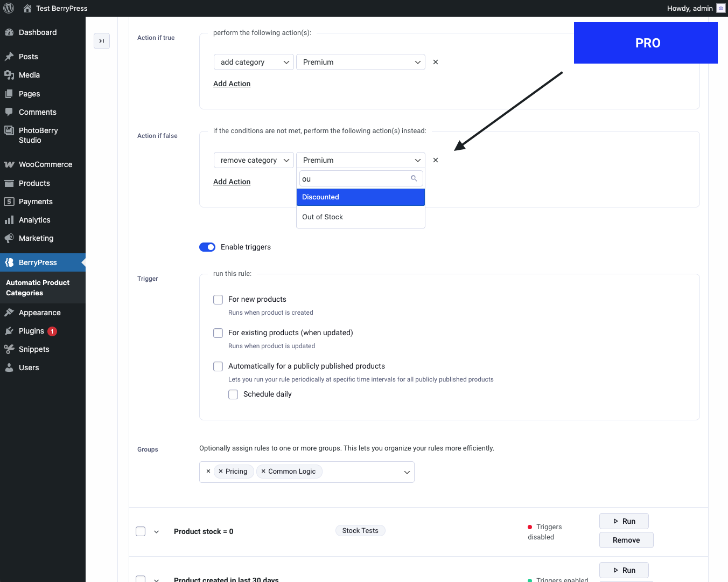Viewport: 728px width, 582px height.
Task: Collapse the panel with the arrow-bar icon
Action: (102, 41)
